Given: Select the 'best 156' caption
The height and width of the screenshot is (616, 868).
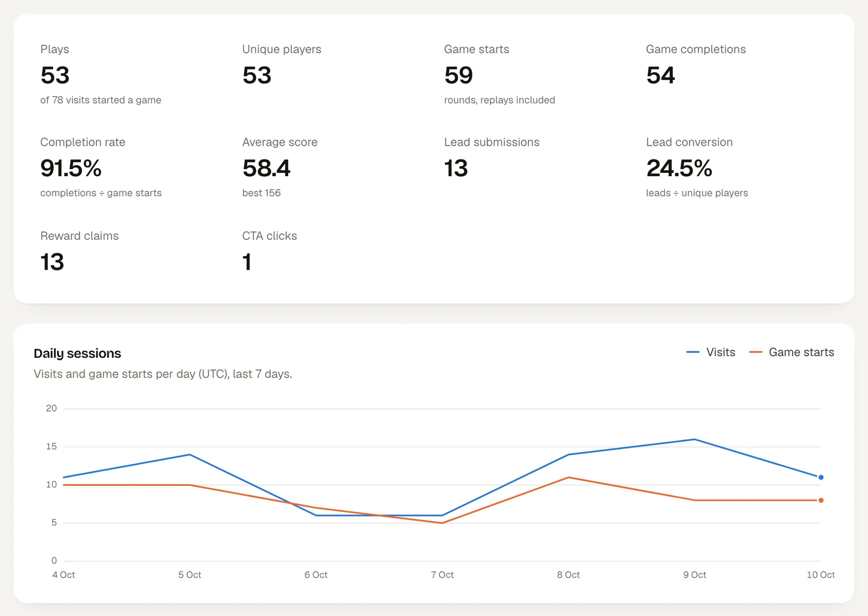Looking at the screenshot, I should [261, 193].
